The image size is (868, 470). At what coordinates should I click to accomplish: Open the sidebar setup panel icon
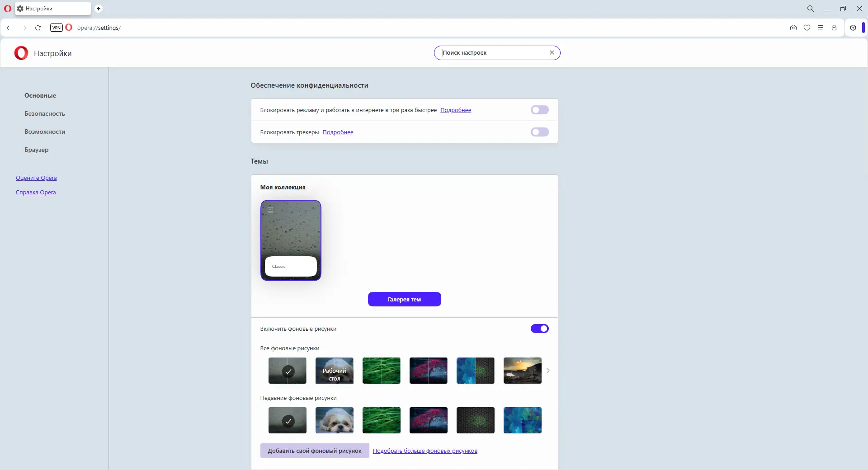[x=821, y=28]
